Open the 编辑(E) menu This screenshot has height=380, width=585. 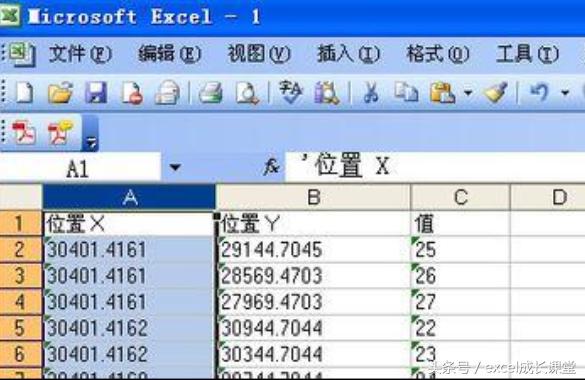pyautogui.click(x=169, y=54)
